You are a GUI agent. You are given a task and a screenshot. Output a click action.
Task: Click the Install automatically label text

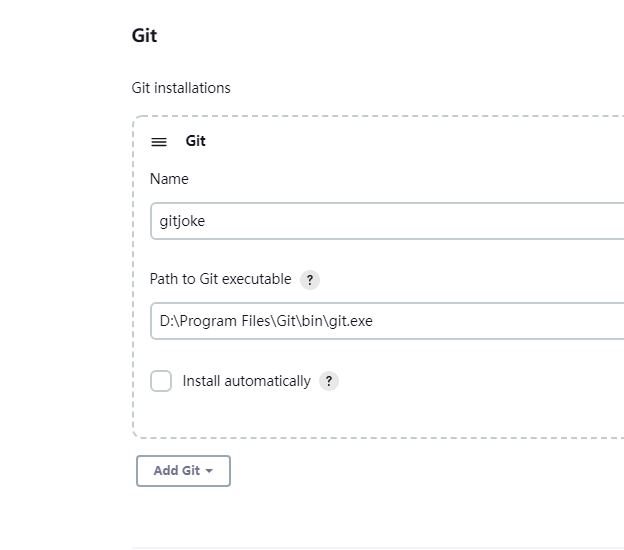tap(246, 381)
